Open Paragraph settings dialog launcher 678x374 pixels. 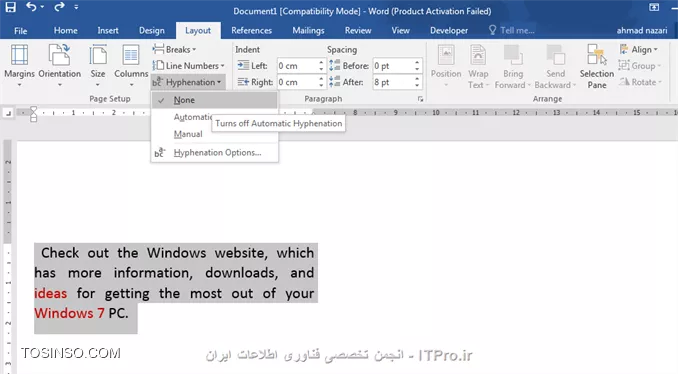pyautogui.click(x=420, y=99)
